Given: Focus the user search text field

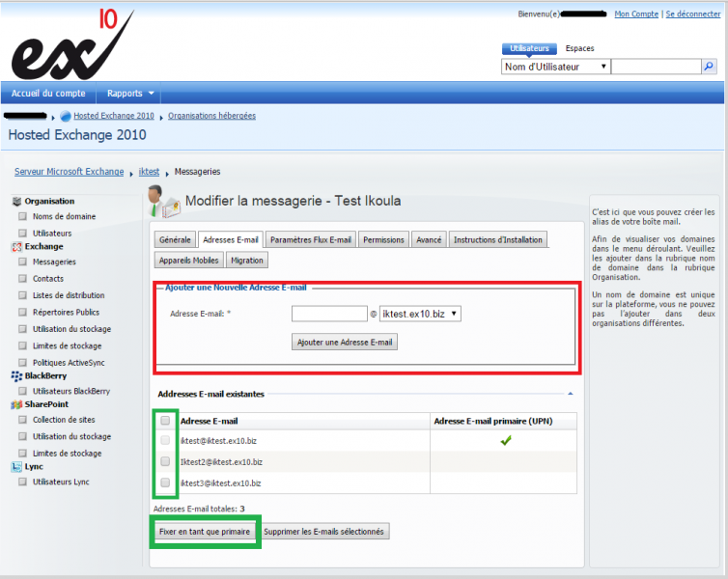Looking at the screenshot, I should pos(656,67).
